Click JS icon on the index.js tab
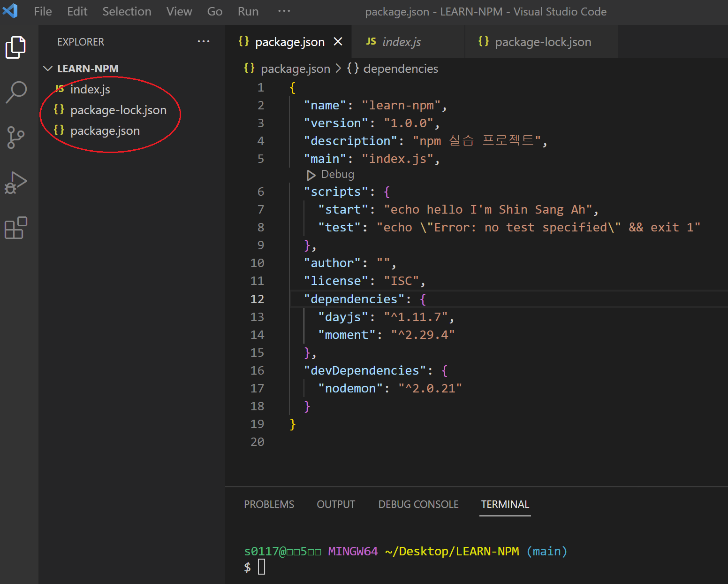 pyautogui.click(x=371, y=41)
